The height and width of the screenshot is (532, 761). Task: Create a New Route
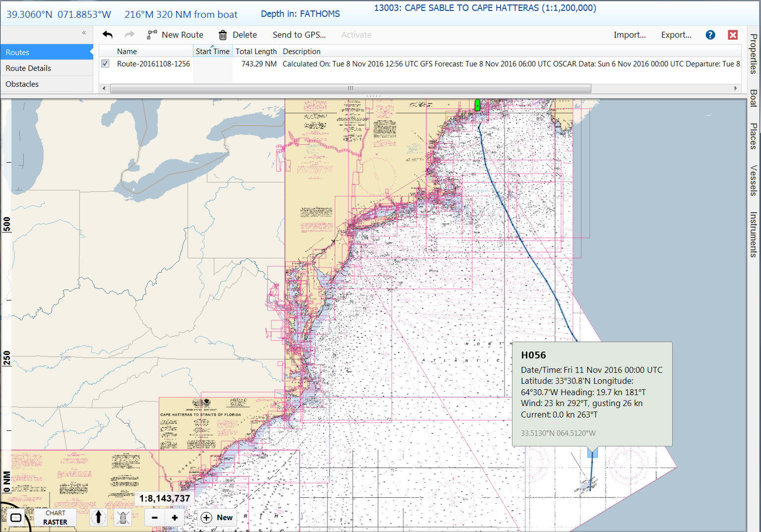tap(175, 35)
